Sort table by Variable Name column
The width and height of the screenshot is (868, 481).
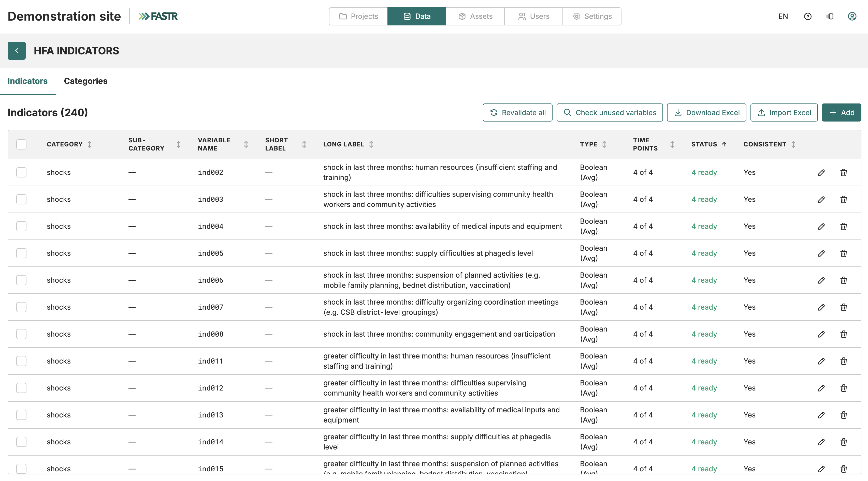[246, 144]
